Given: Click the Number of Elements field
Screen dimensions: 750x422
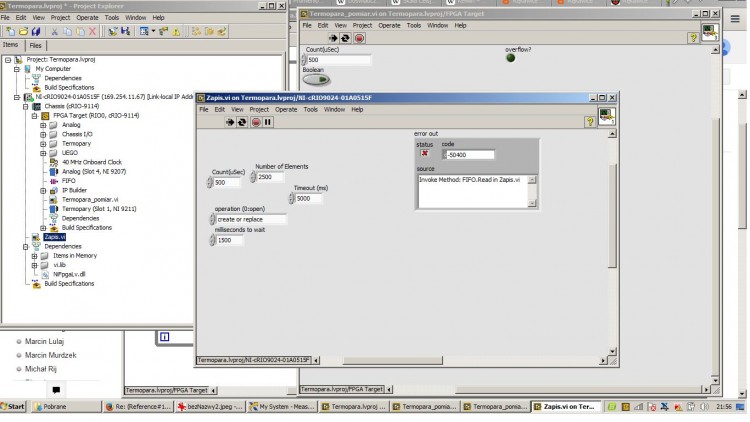Looking at the screenshot, I should click(270, 177).
